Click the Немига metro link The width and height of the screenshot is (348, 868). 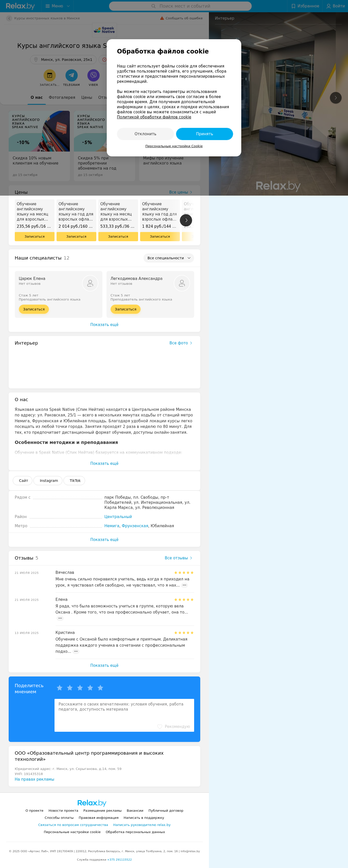coord(112,526)
